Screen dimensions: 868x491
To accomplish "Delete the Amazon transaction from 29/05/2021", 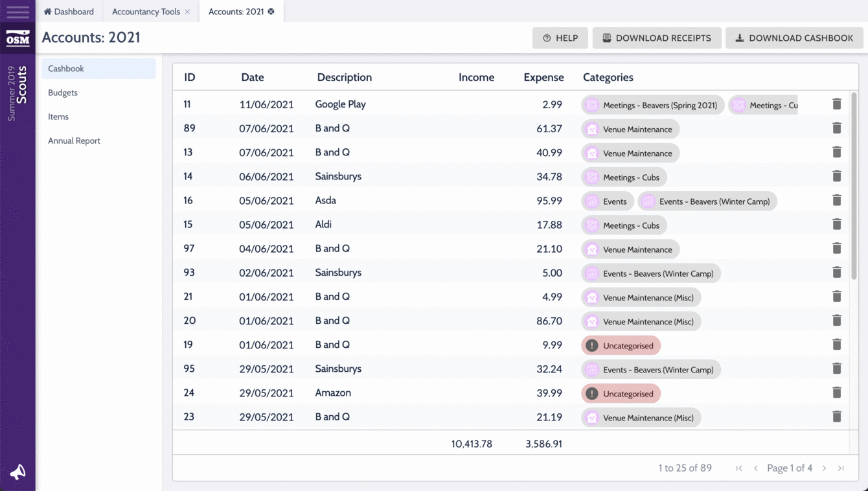I will click(836, 392).
